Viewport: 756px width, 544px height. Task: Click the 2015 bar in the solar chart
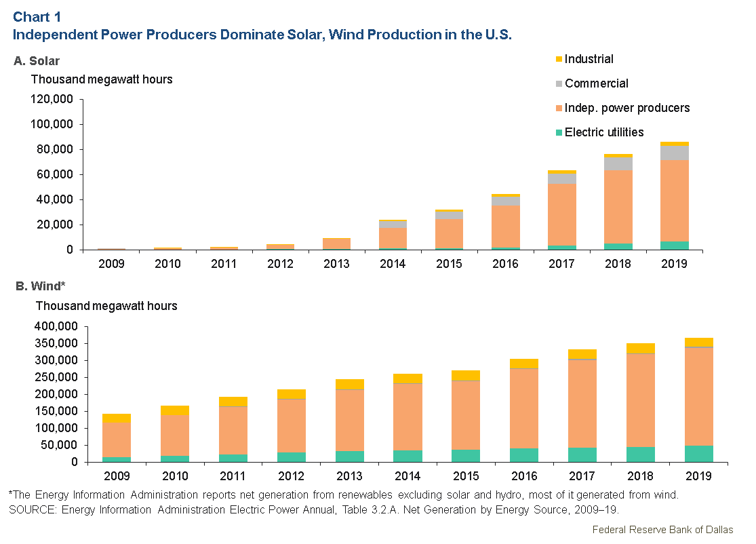(450, 229)
